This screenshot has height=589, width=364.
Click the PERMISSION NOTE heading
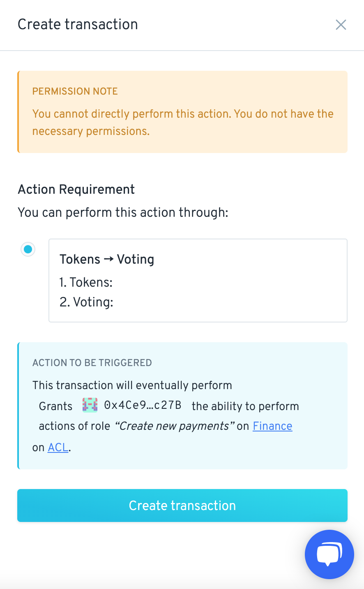pos(75,91)
